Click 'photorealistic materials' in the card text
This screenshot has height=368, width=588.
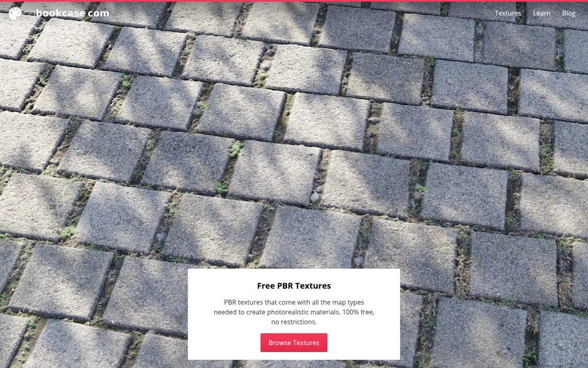(302, 312)
